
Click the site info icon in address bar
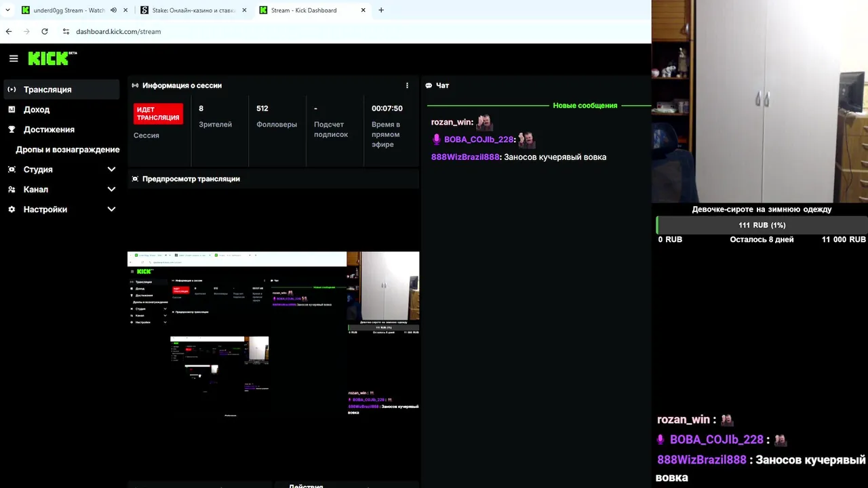click(x=66, y=31)
